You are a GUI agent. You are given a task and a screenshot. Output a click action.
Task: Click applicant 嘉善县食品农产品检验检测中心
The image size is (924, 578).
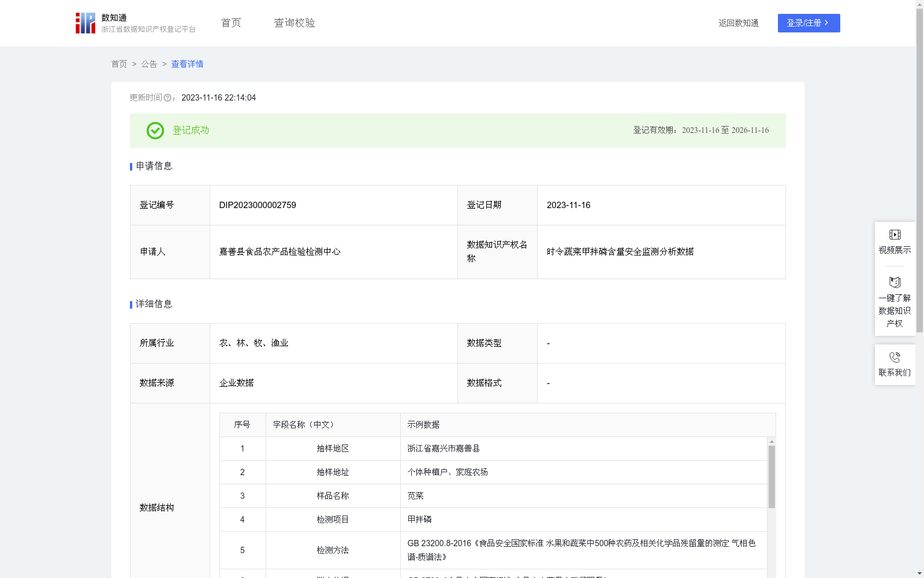pyautogui.click(x=280, y=252)
